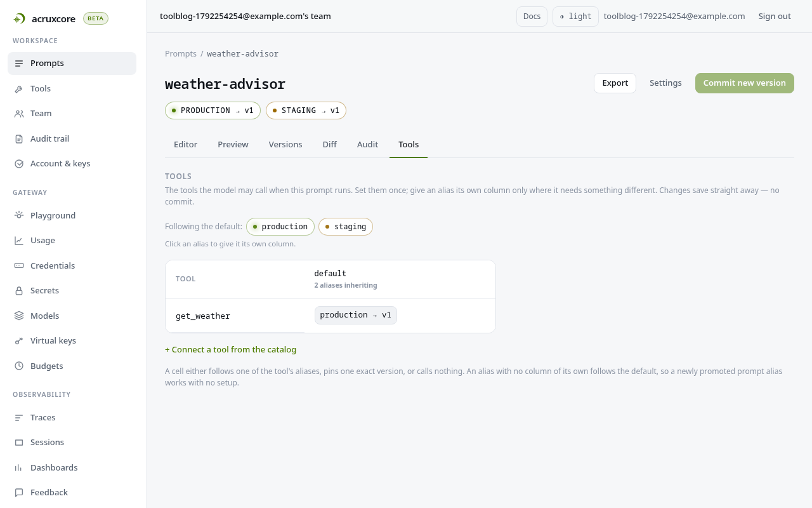
Task: Click the user email in top bar
Action: (x=674, y=17)
